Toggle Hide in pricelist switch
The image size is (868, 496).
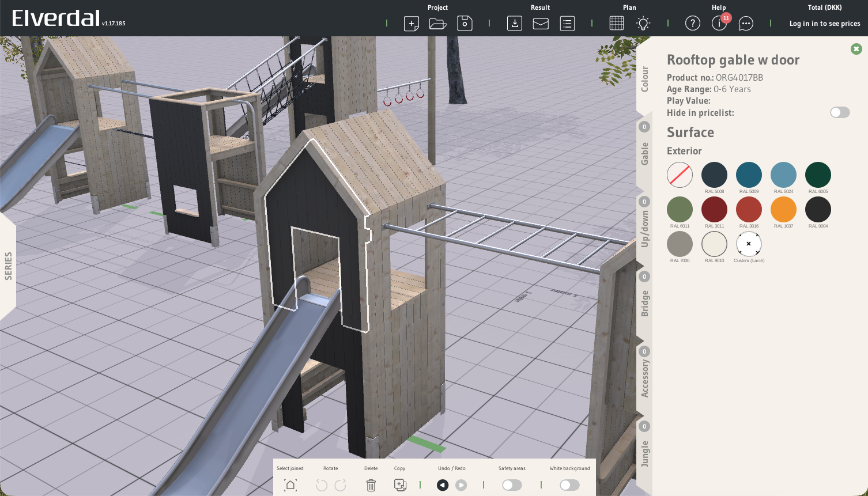(x=839, y=113)
